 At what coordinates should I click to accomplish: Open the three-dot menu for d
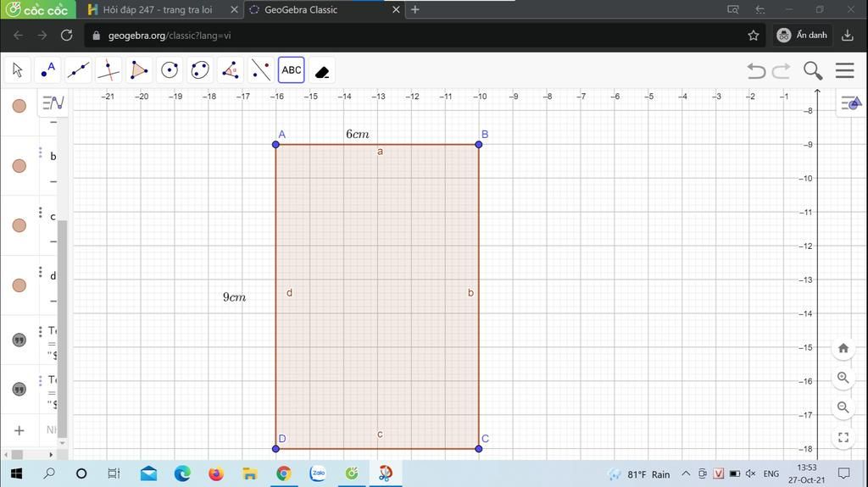coord(41,272)
